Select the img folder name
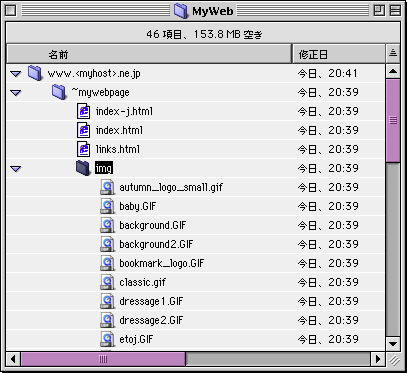Screen dimensions: 407x373 (104, 168)
